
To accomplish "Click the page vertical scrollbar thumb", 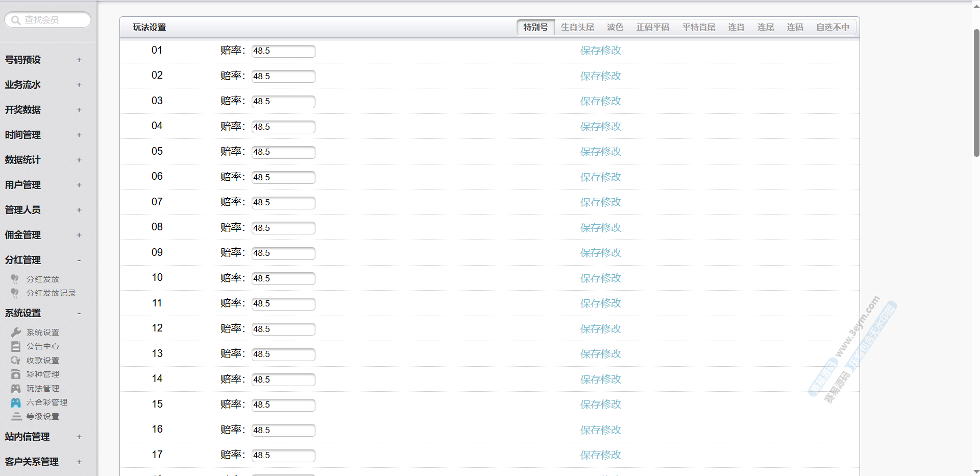I will coord(976,92).
